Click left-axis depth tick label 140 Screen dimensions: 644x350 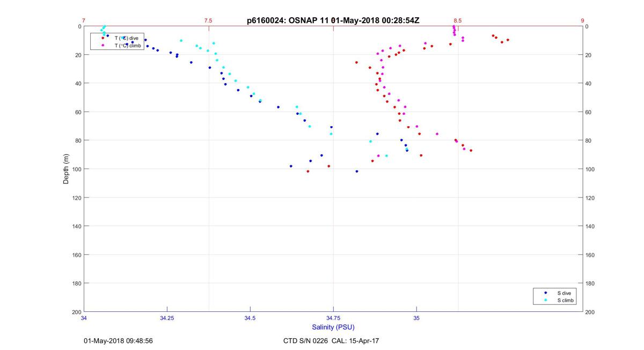coord(76,226)
